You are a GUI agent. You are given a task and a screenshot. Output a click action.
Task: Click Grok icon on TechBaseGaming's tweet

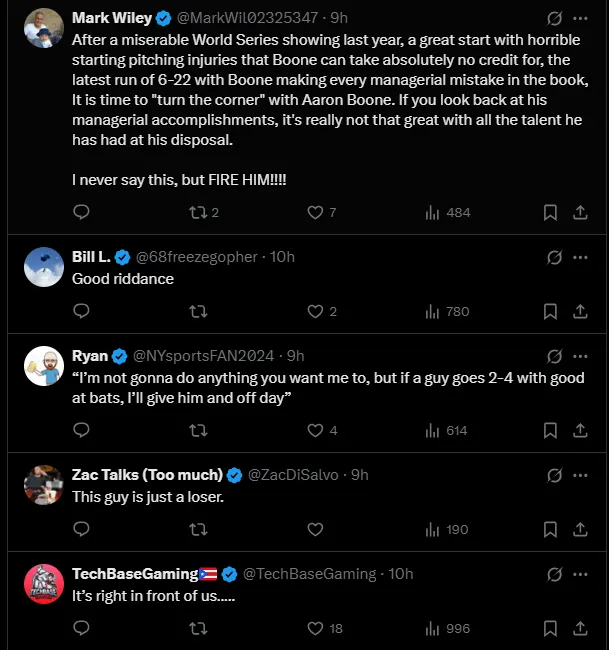click(553, 574)
